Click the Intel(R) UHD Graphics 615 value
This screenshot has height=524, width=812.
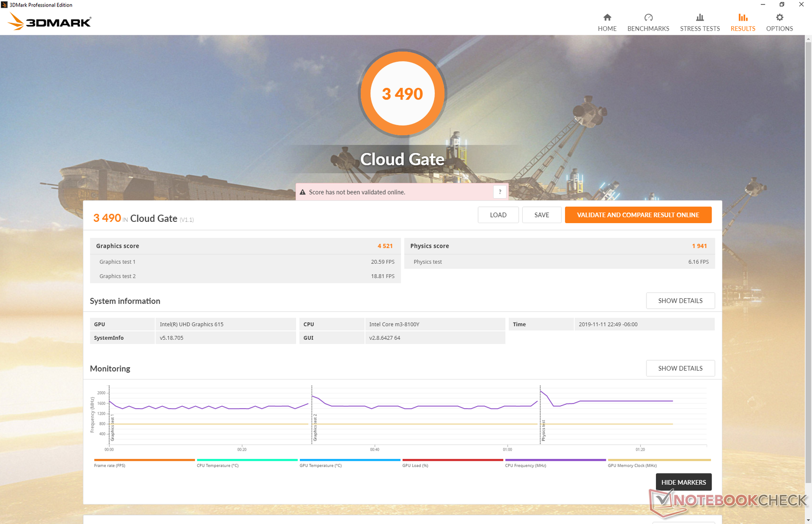(x=191, y=324)
